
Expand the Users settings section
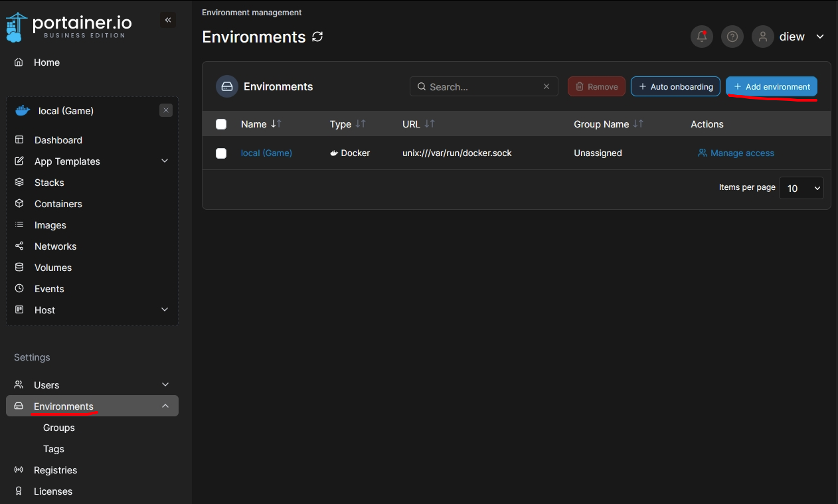point(165,385)
